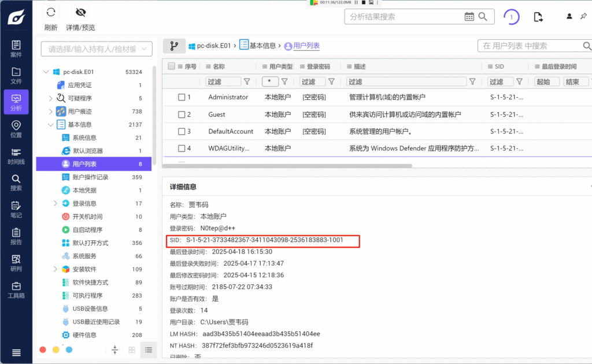Click the table horizontal scrollbar
The width and height of the screenshot is (592, 364).
(x=287, y=166)
